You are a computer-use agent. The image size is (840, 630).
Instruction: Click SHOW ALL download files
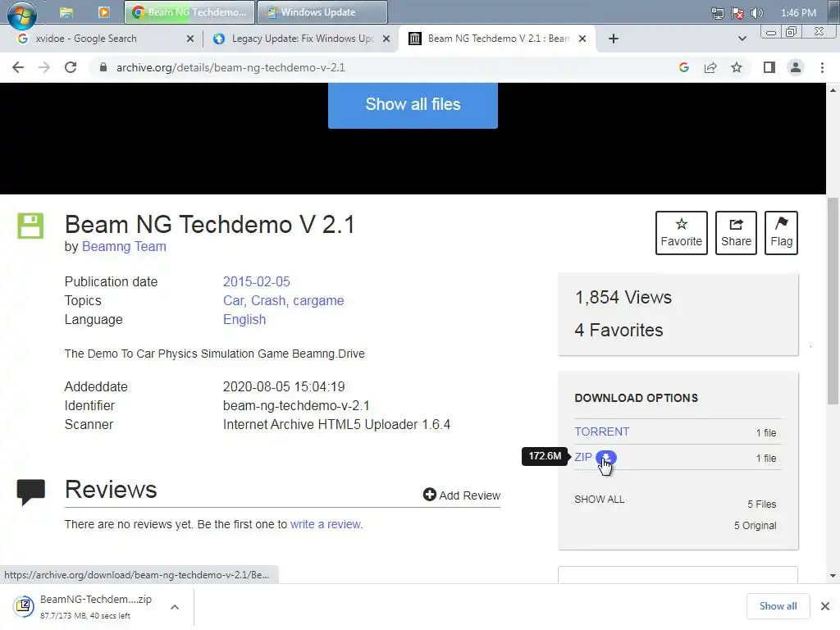599,500
